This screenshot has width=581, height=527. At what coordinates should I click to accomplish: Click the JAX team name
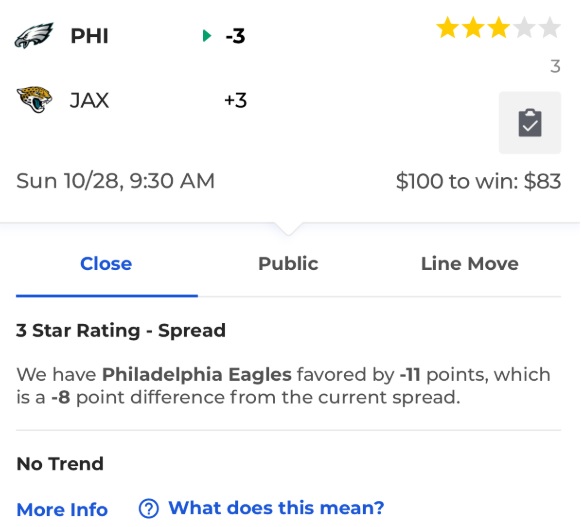tap(89, 100)
